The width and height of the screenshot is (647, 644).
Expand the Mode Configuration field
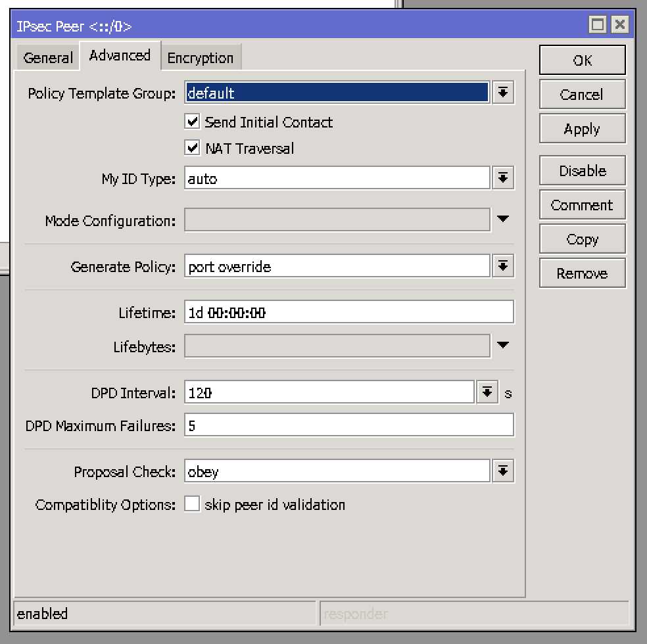[x=502, y=219]
